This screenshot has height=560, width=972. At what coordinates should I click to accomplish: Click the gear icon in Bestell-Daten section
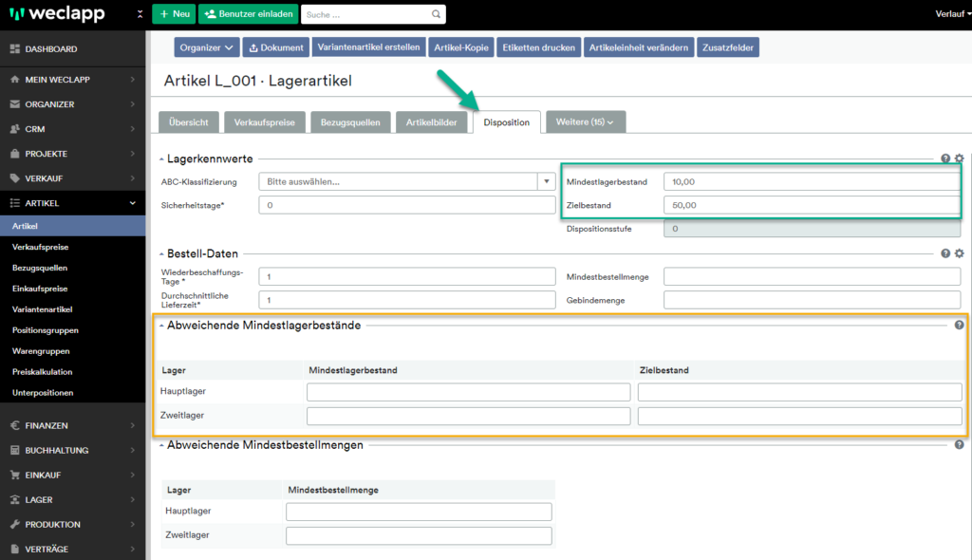coord(959,253)
